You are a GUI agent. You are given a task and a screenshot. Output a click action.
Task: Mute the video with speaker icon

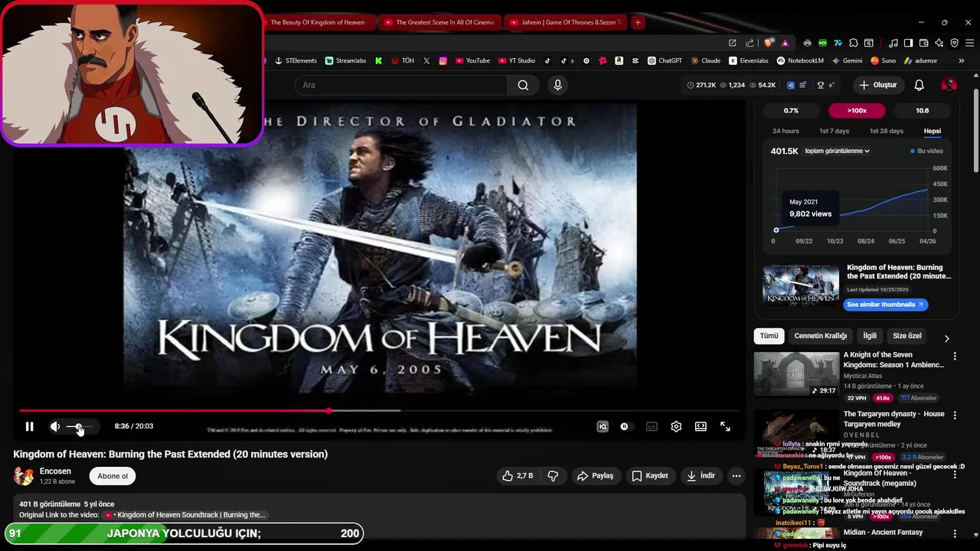click(x=55, y=426)
